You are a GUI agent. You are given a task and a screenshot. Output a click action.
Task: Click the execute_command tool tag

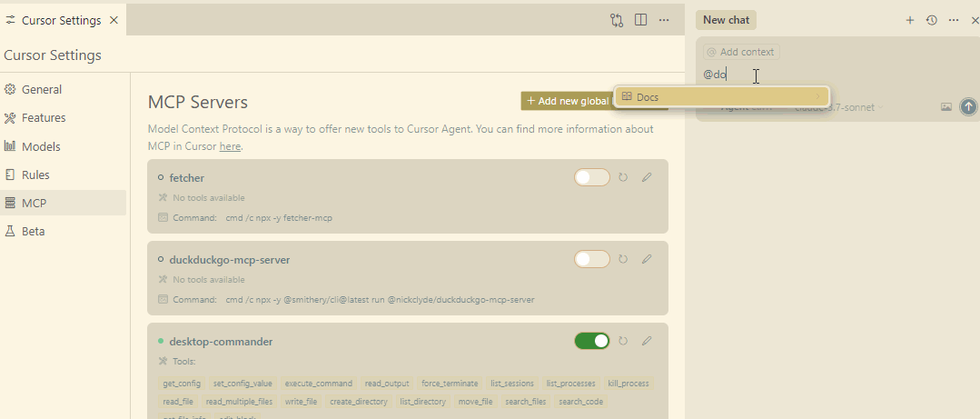[x=319, y=384]
